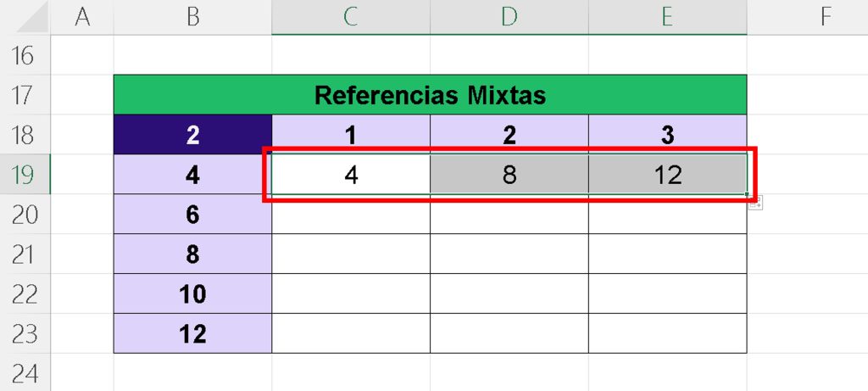
Task: Select row 23 header
Action: pyautogui.click(x=25, y=333)
